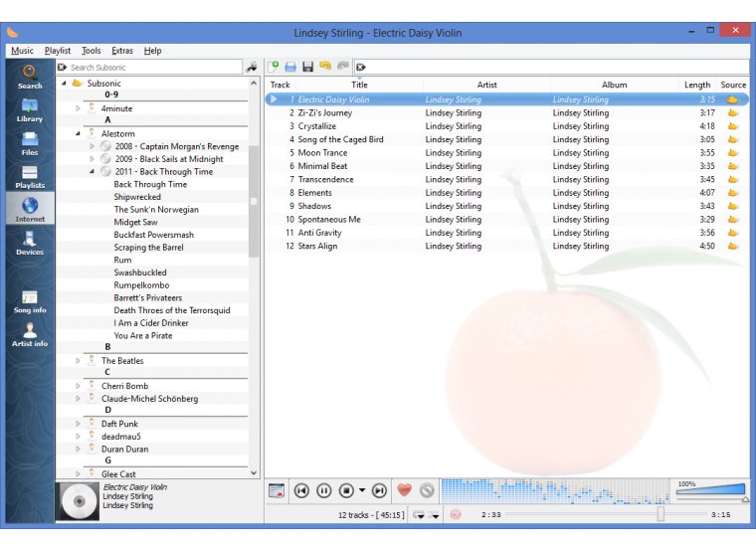The height and width of the screenshot is (551, 756).
Task: Sort playlist by the Artist column header
Action: [487, 85]
